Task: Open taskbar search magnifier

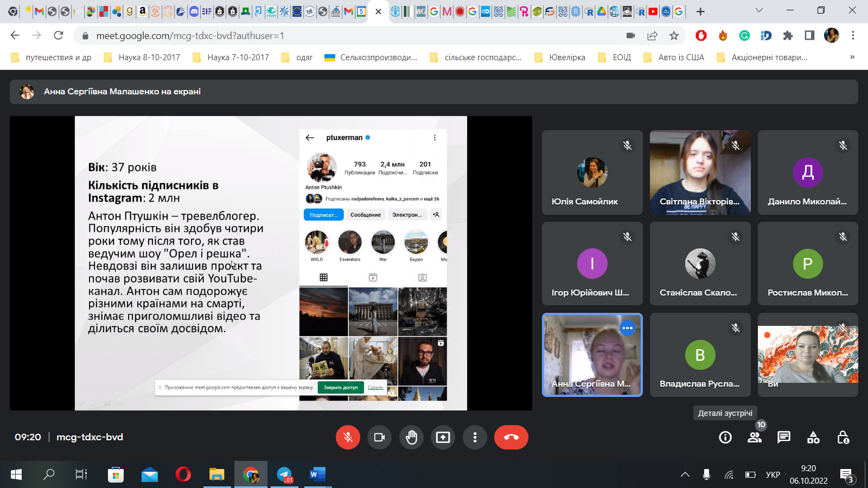Action: click(49, 474)
